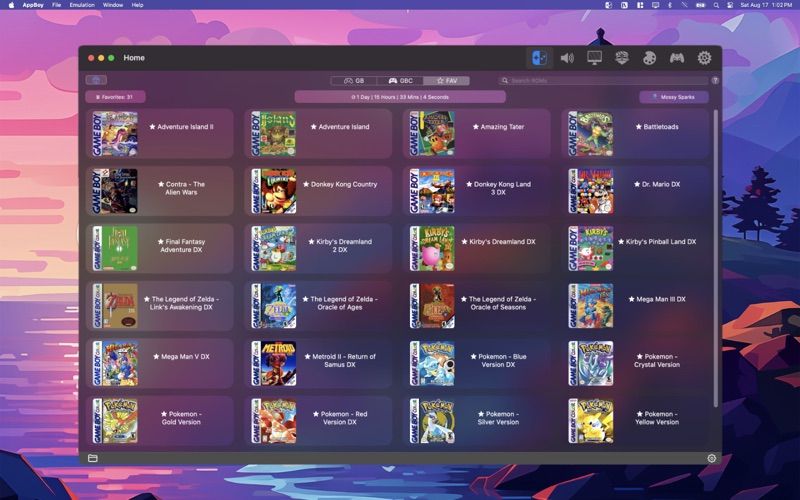Open the gear preferences in toolbar
Image resolution: width=800 pixels, height=500 pixels.
pos(704,58)
